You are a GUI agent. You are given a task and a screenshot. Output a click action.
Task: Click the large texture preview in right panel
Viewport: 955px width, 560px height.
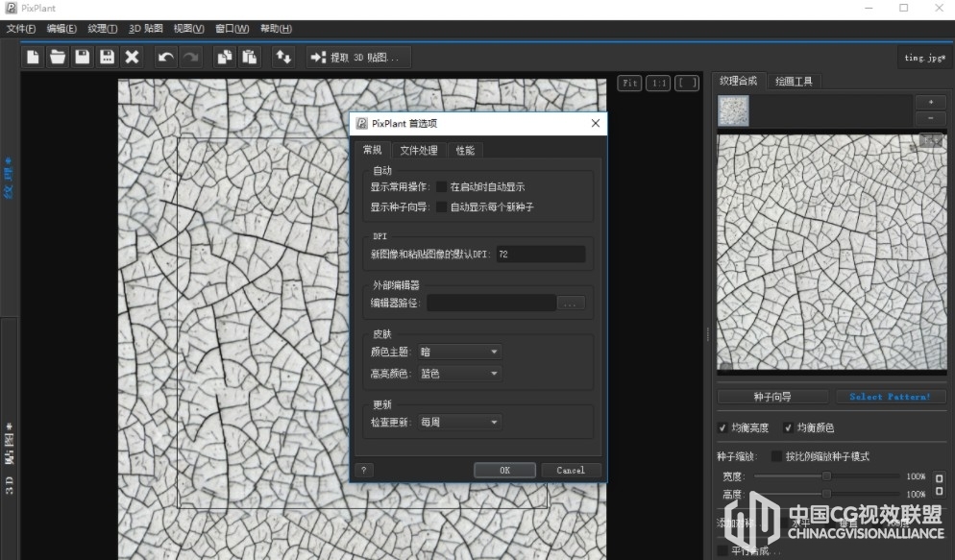coord(831,253)
